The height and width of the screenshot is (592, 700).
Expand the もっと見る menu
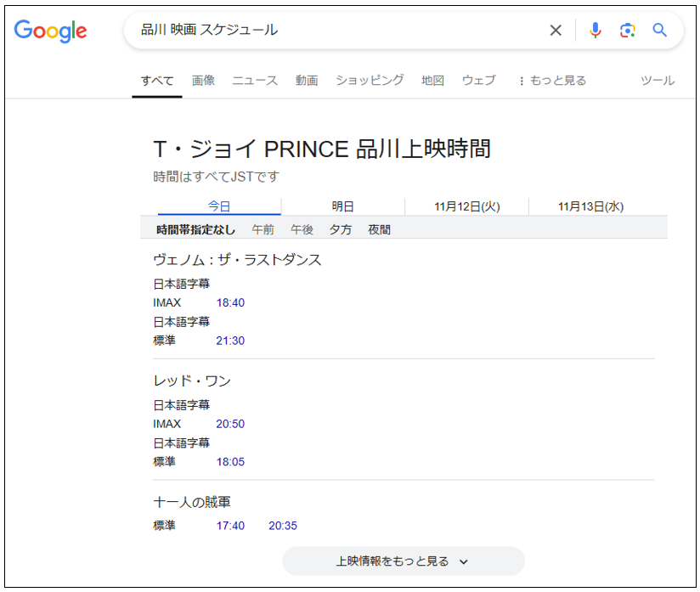pyautogui.click(x=552, y=81)
